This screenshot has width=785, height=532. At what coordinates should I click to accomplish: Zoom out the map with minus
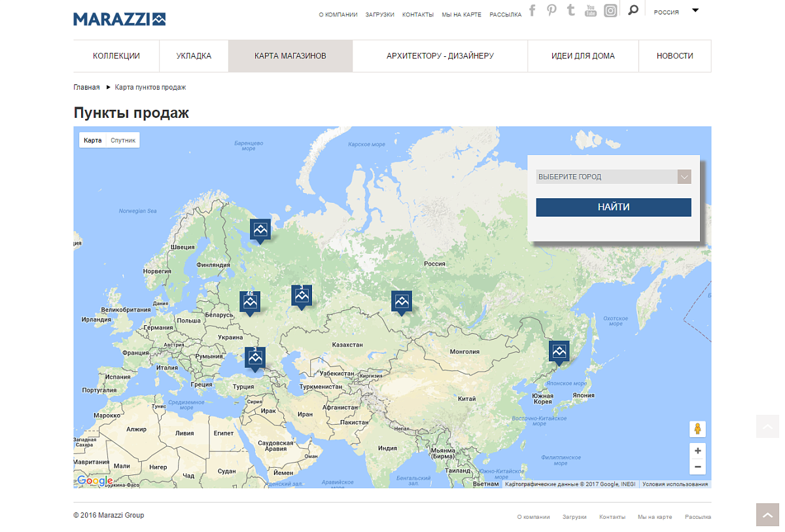[698, 467]
